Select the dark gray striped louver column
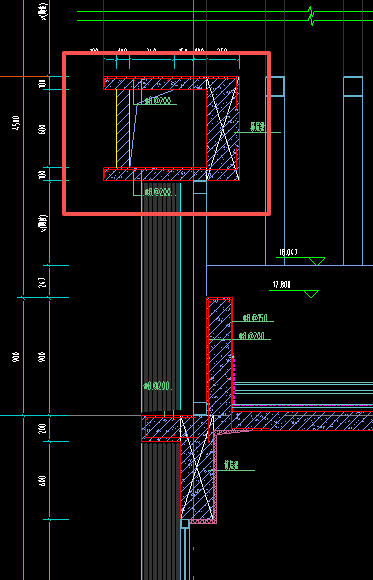This screenshot has width=373, height=580. click(161, 296)
